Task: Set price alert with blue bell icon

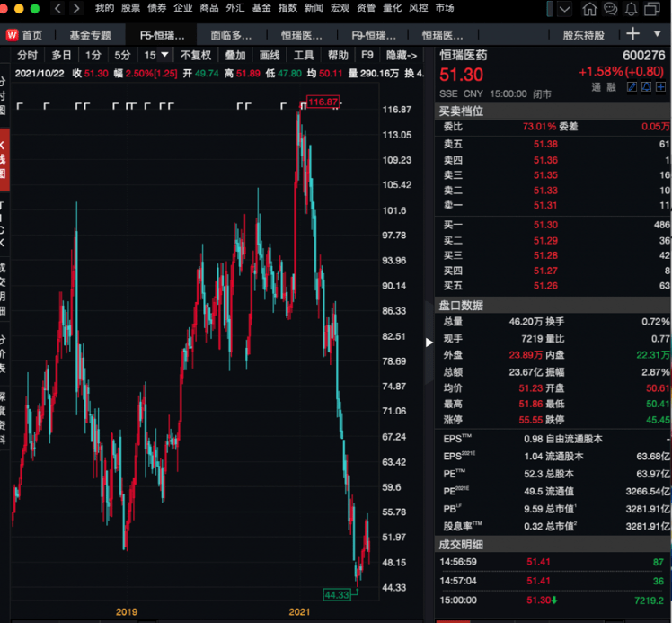Action: click(646, 87)
